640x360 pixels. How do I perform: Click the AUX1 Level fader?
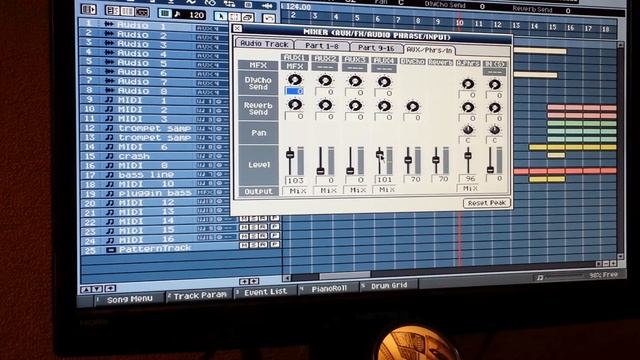click(x=290, y=155)
